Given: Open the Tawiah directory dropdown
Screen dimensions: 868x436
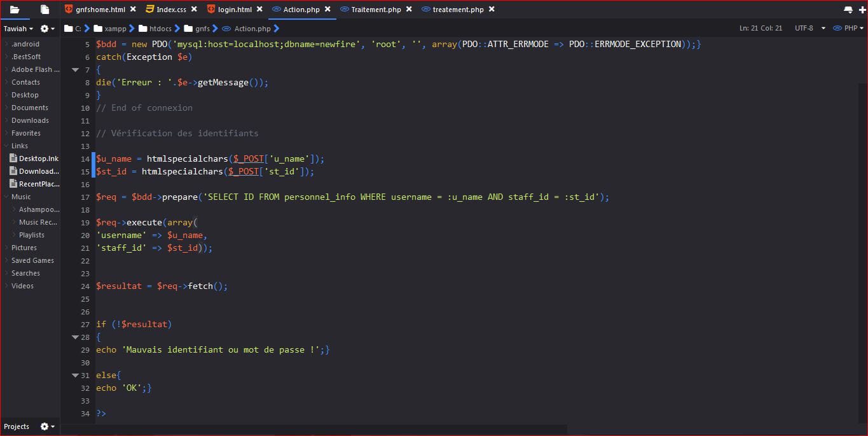Looking at the screenshot, I should [x=18, y=29].
